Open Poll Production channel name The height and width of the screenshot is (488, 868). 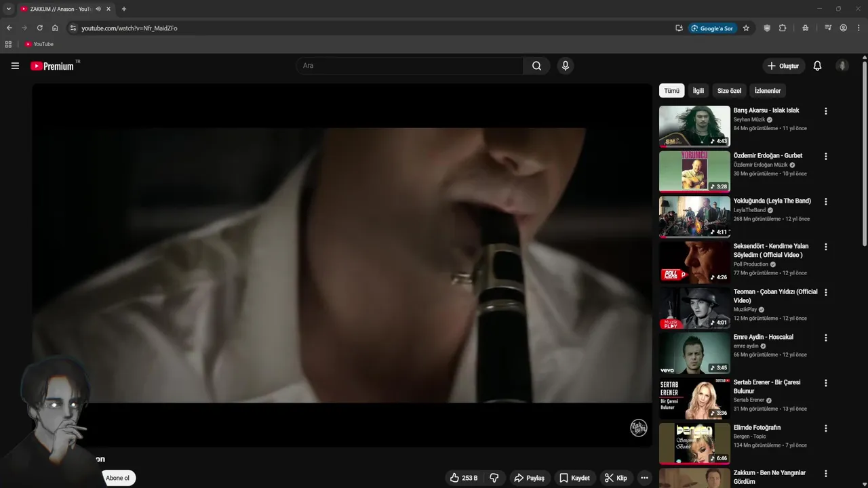pos(751,264)
